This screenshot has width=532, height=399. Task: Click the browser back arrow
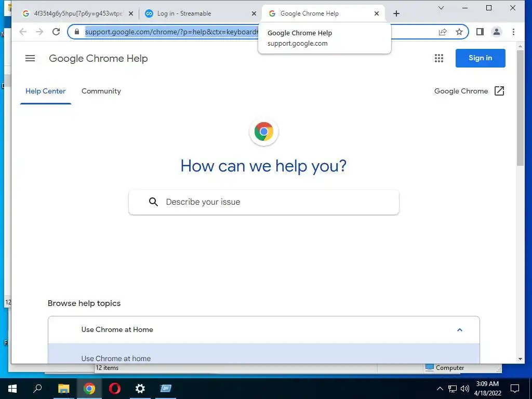[23, 32]
